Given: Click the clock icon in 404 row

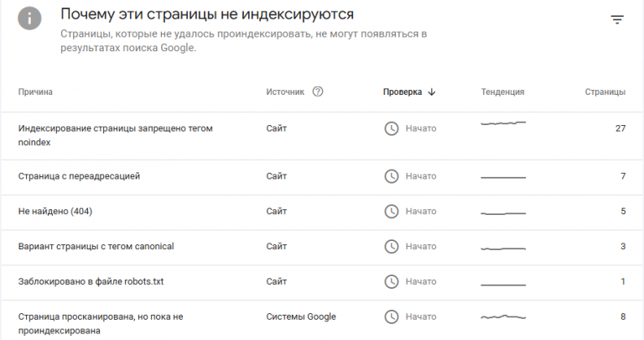Looking at the screenshot, I should (x=392, y=212).
